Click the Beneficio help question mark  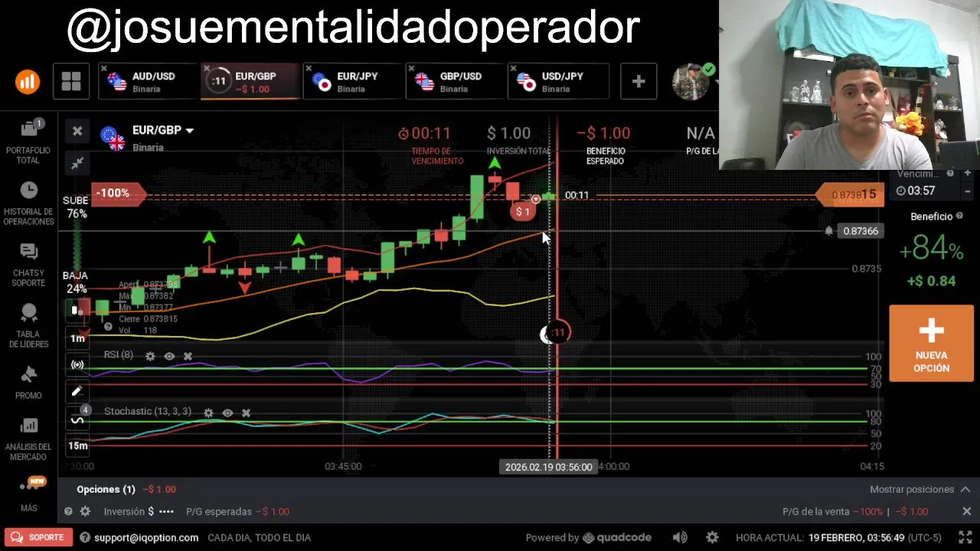click(x=959, y=217)
